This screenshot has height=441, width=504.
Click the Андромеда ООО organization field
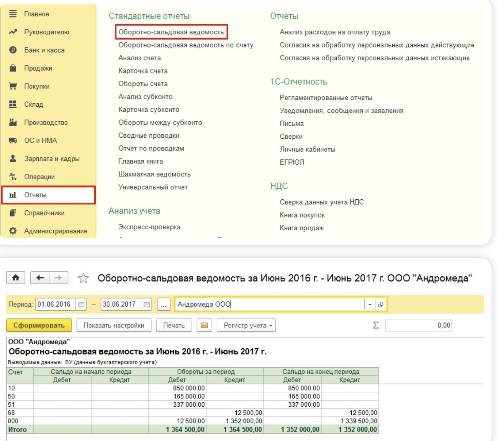point(268,304)
